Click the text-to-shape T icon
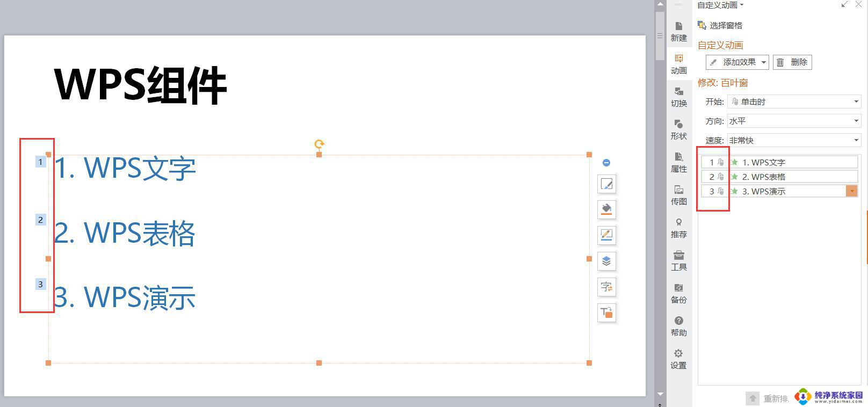 pos(606,312)
